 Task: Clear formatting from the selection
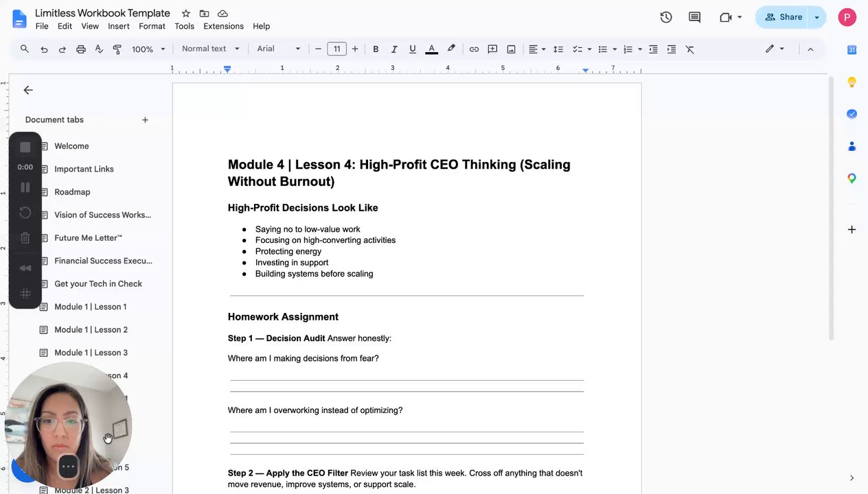pos(690,49)
